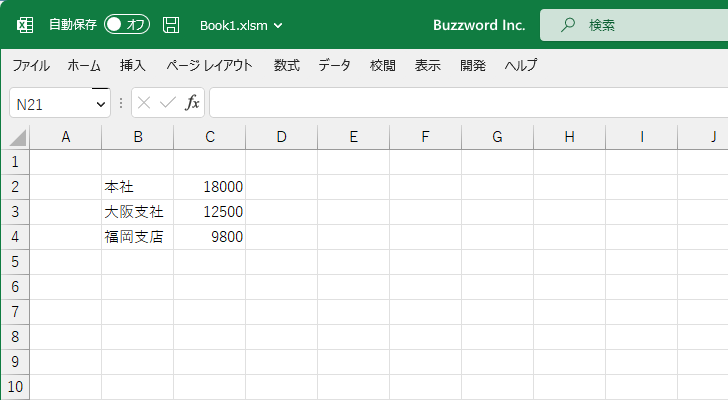Select row 2 header

15,187
